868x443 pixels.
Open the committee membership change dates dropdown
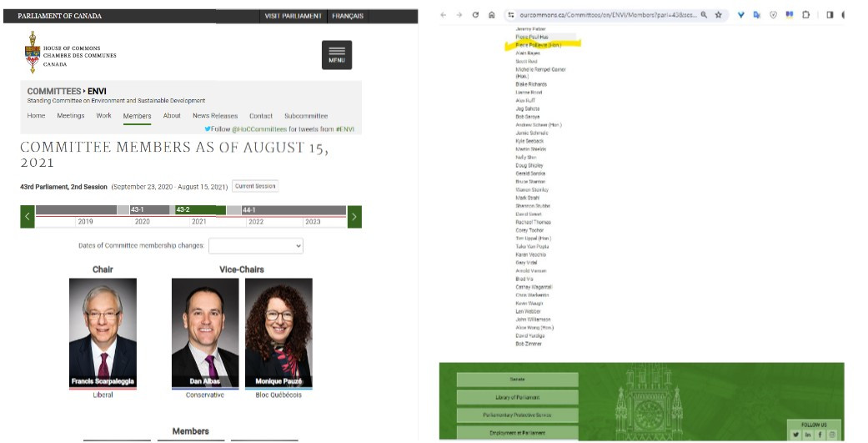pos(256,246)
